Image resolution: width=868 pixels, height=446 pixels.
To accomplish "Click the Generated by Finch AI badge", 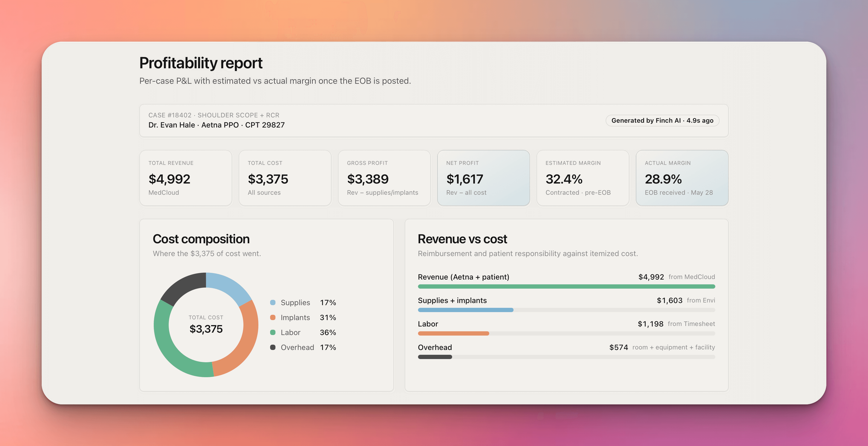I will tap(662, 121).
